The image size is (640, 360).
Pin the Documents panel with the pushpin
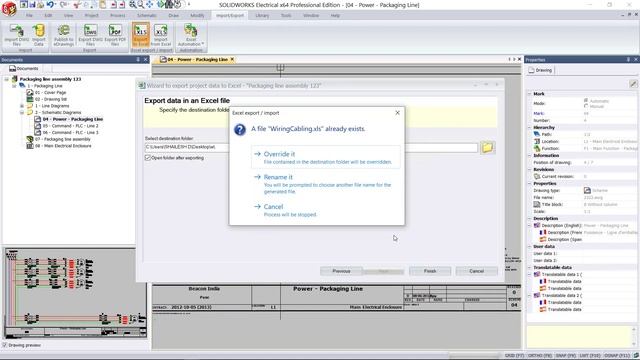[138, 60]
